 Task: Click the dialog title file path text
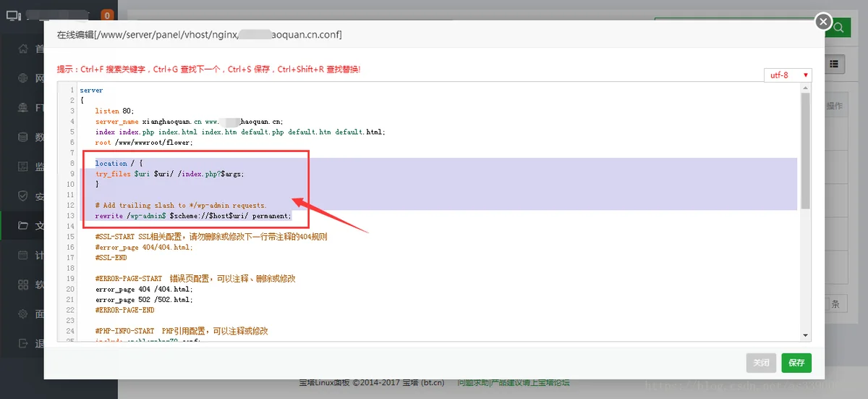[200, 35]
